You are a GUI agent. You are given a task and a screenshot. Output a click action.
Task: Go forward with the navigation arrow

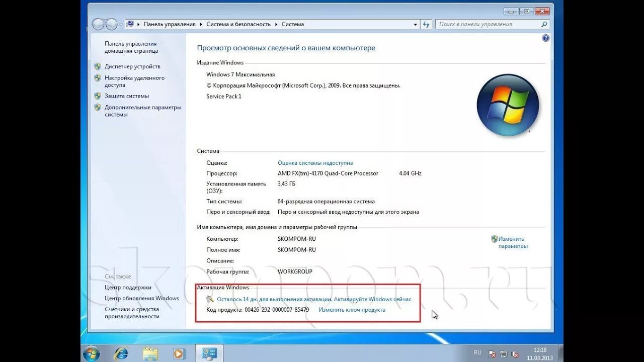click(x=111, y=24)
